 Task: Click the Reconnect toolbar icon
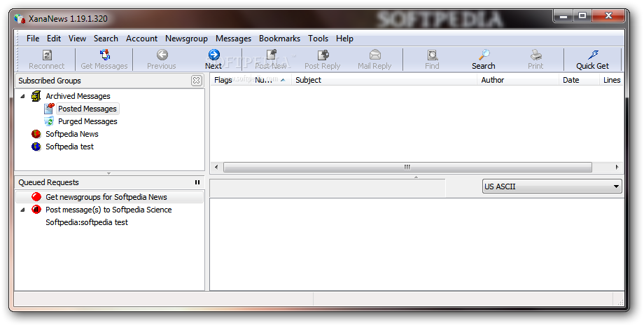tap(47, 55)
